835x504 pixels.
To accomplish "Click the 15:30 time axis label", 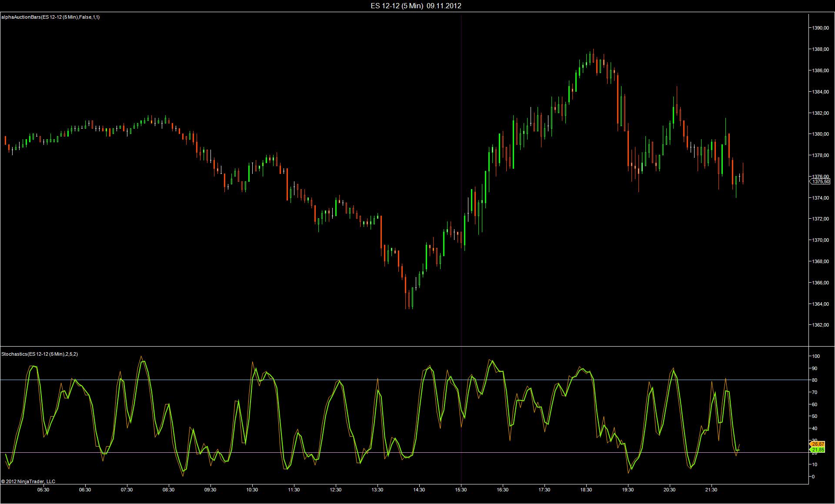I will click(x=461, y=490).
